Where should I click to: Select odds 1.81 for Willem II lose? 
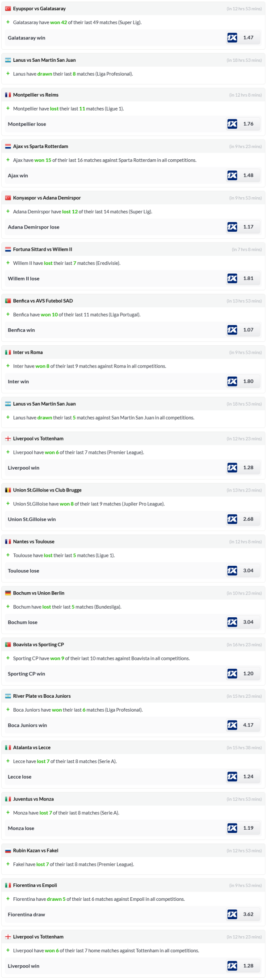(x=248, y=278)
